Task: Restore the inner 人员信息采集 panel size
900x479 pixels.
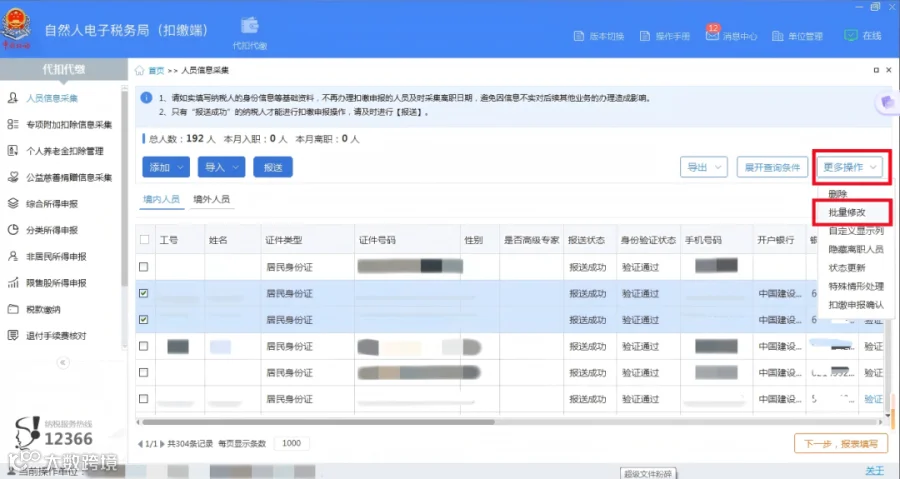Action: 876,70
